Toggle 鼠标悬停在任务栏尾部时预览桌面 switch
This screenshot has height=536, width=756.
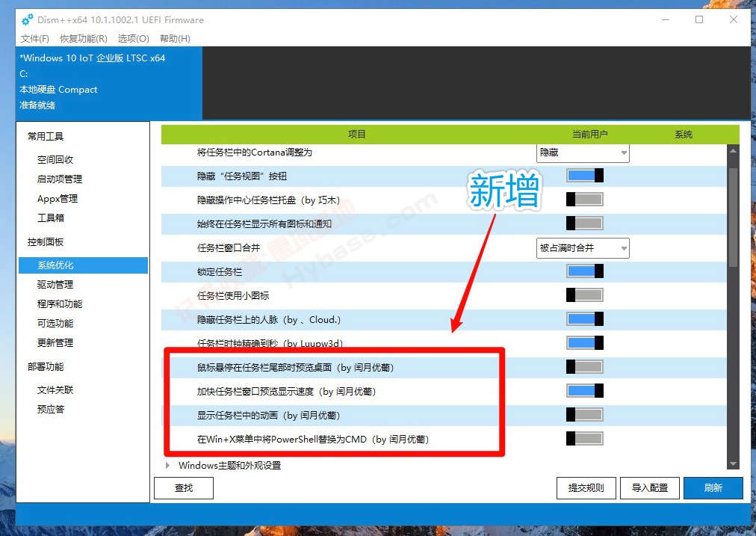pyautogui.click(x=585, y=367)
